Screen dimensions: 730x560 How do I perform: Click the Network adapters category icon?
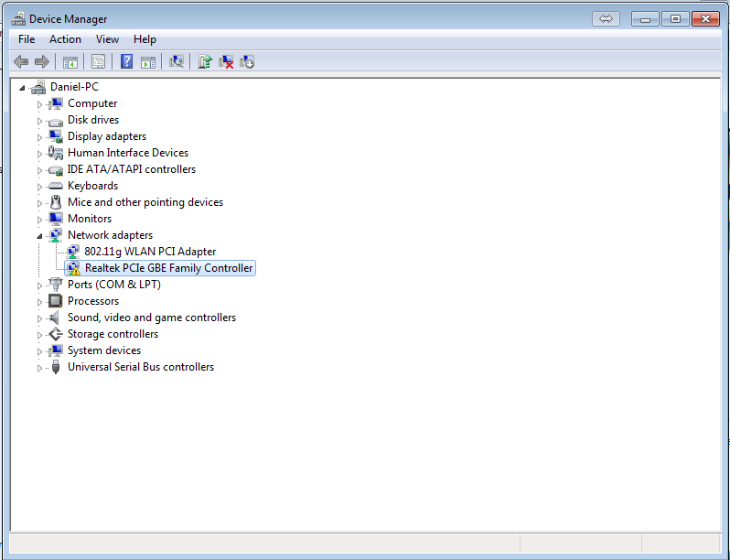(56, 235)
